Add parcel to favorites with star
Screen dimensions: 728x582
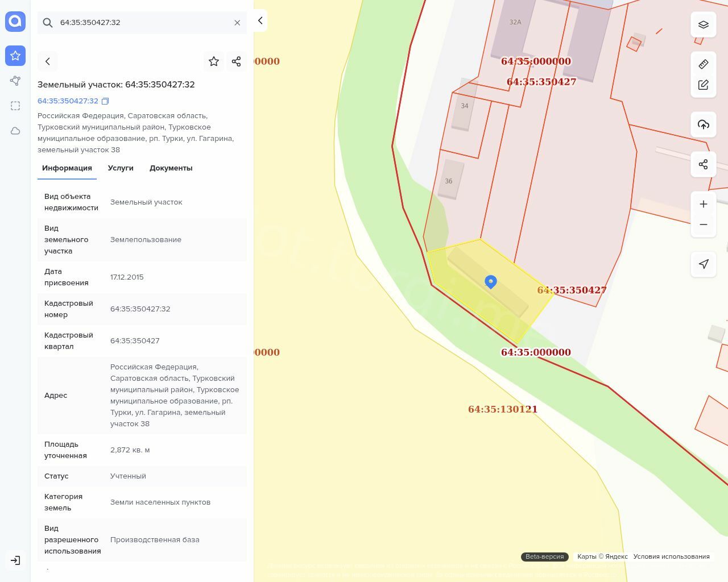click(x=214, y=61)
